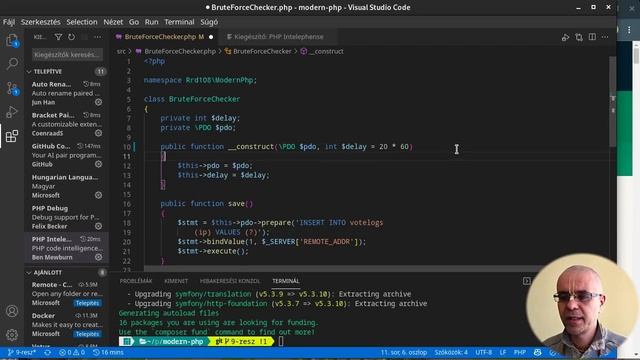Switch to Kiegészítő: PHP Intelephense tab
The width and height of the screenshot is (640, 360).
click(278, 37)
